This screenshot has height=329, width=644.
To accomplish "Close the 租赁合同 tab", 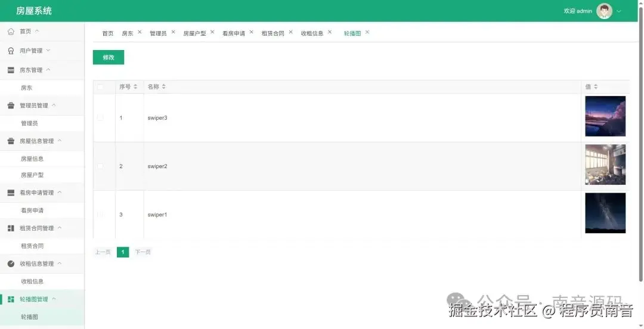I will [x=291, y=32].
